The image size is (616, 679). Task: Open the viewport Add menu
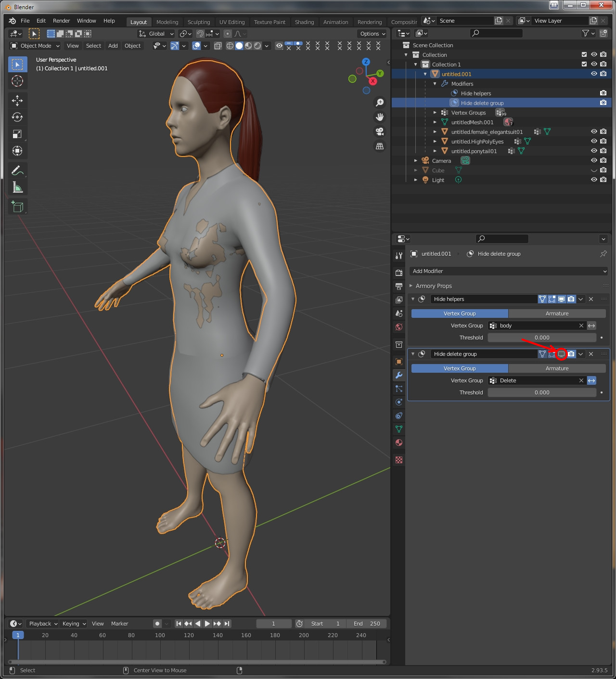point(113,46)
